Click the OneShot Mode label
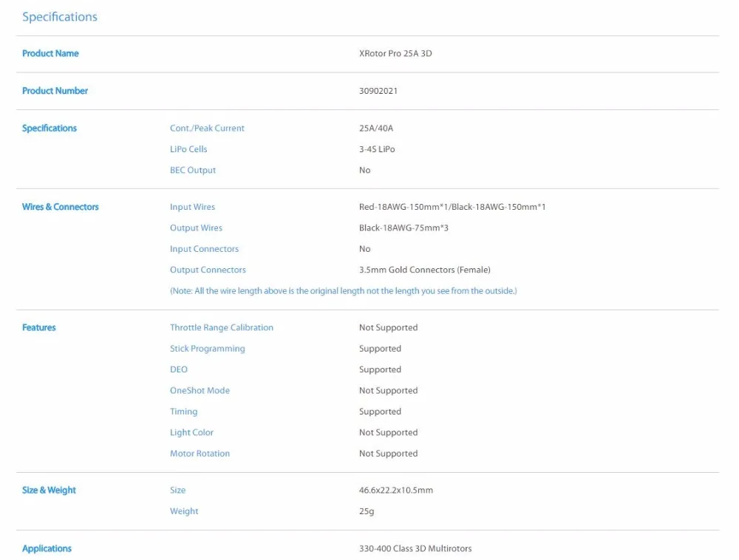 [x=200, y=390]
